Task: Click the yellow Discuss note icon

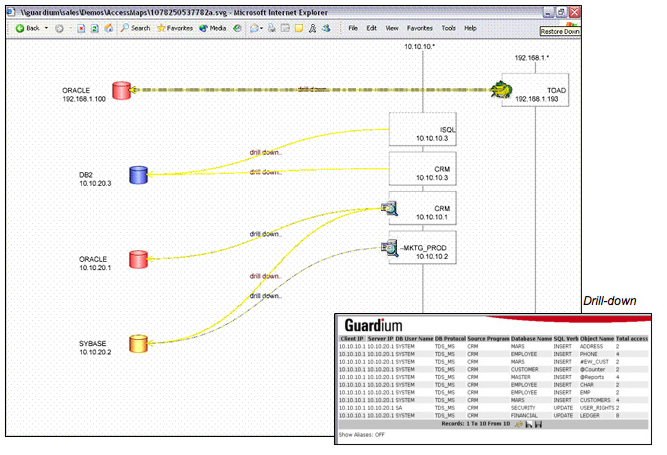Action: tap(299, 28)
